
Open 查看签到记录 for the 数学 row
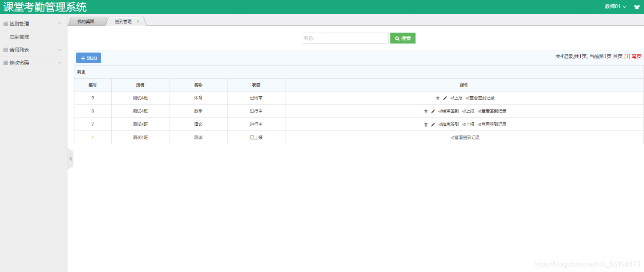click(492, 111)
